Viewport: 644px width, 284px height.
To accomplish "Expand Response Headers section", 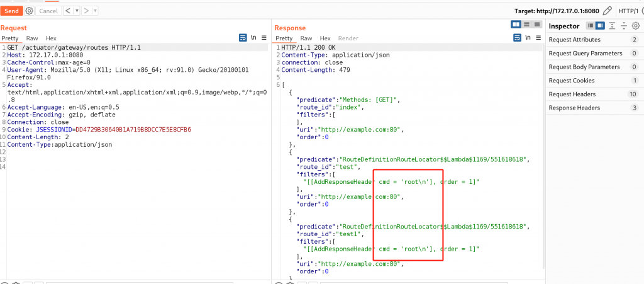I will 594,108.
